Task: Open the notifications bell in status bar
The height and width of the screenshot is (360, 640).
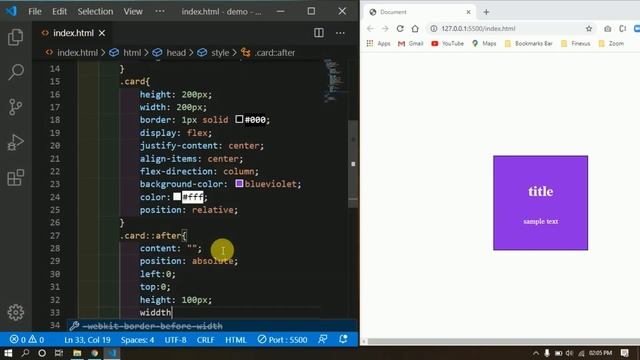Action: pyautogui.click(x=343, y=340)
